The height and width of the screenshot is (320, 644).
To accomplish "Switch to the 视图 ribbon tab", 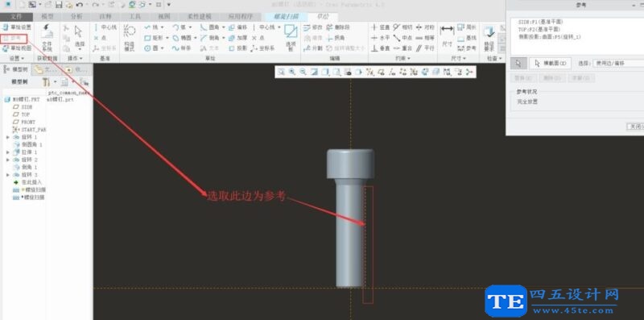I will tap(164, 16).
